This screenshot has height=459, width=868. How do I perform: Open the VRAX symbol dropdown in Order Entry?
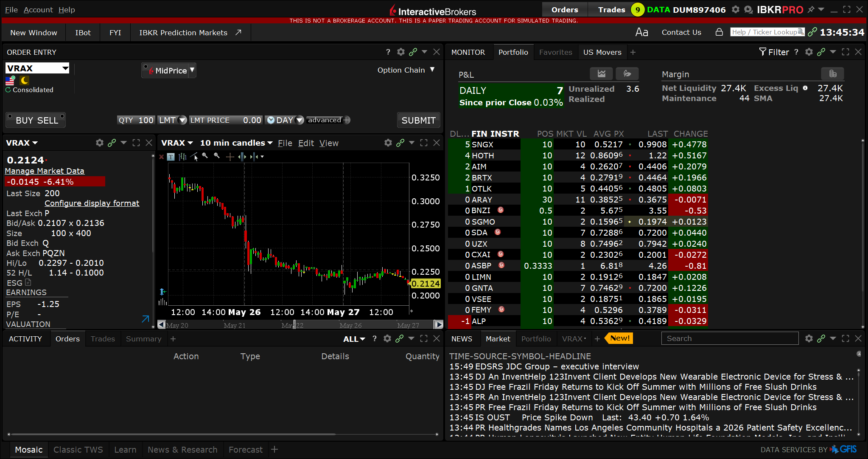(x=65, y=68)
